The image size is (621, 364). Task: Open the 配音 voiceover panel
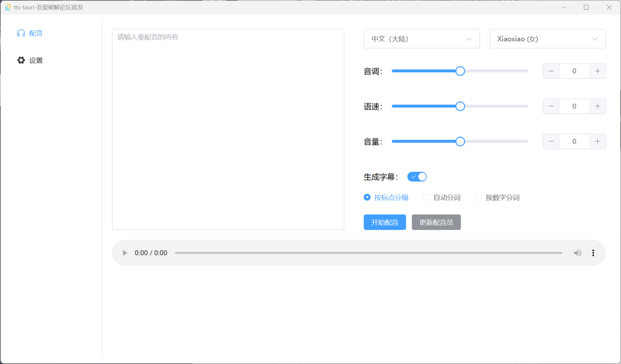point(29,33)
